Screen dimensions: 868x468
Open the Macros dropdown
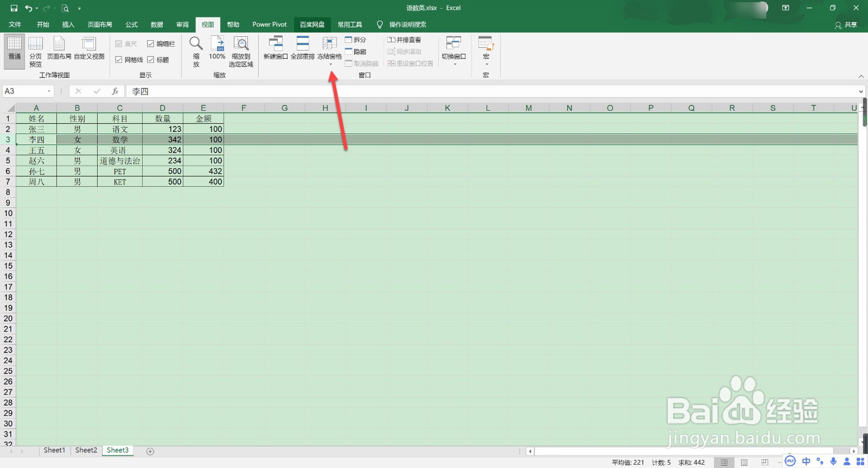click(x=486, y=52)
